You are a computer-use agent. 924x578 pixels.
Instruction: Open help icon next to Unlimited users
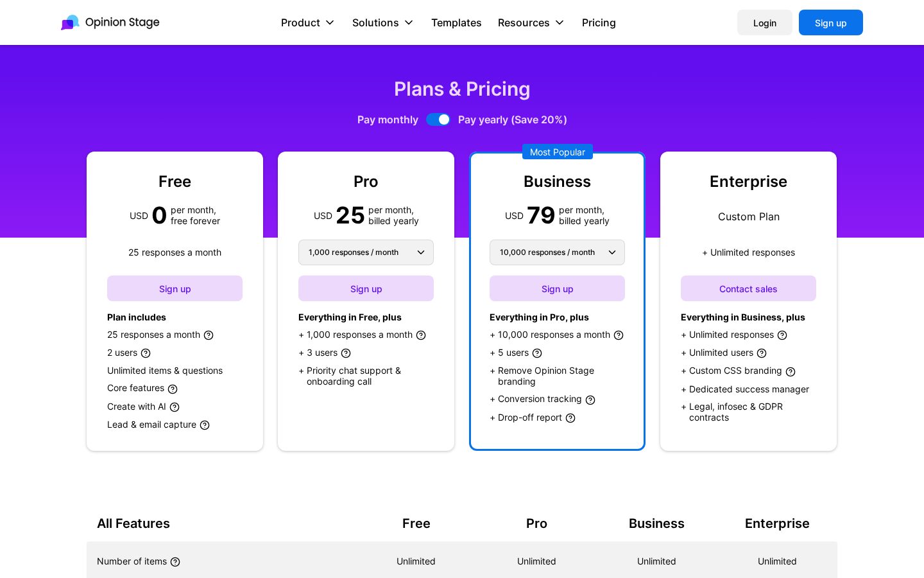[x=762, y=353]
